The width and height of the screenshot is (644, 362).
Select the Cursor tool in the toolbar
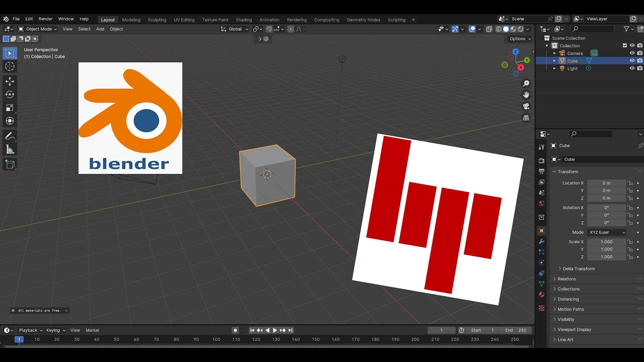[x=10, y=66]
